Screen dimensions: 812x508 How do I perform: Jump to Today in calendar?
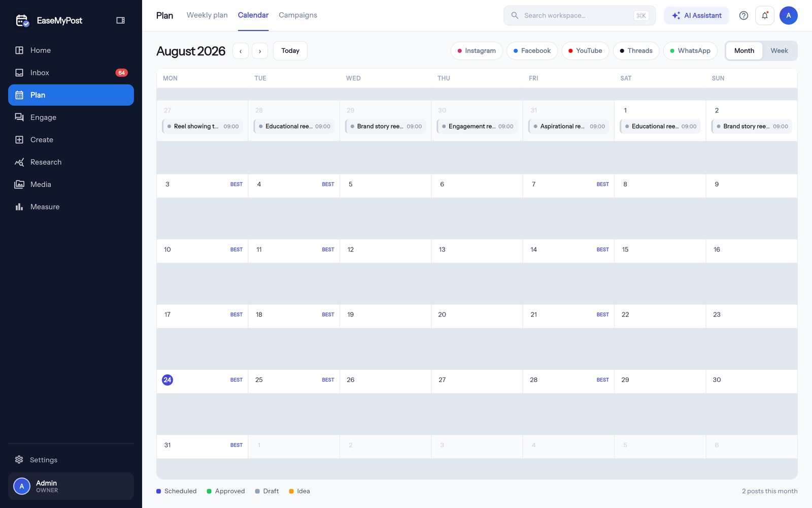click(290, 51)
